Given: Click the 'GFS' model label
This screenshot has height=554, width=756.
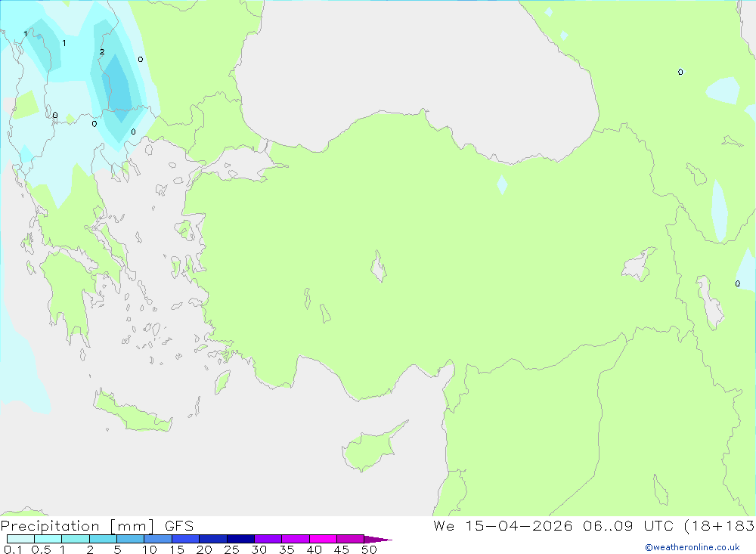Looking at the screenshot, I should coord(179,526).
